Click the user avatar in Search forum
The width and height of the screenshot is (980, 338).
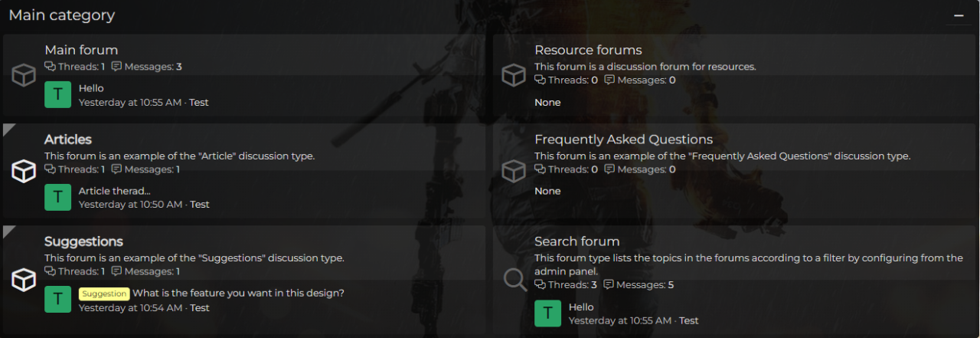coord(547,313)
